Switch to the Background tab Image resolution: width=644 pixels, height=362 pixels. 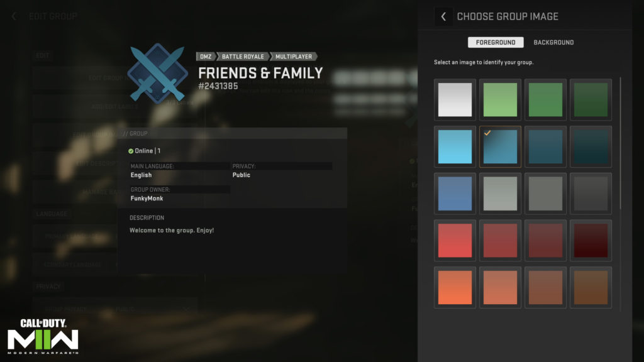tap(553, 42)
